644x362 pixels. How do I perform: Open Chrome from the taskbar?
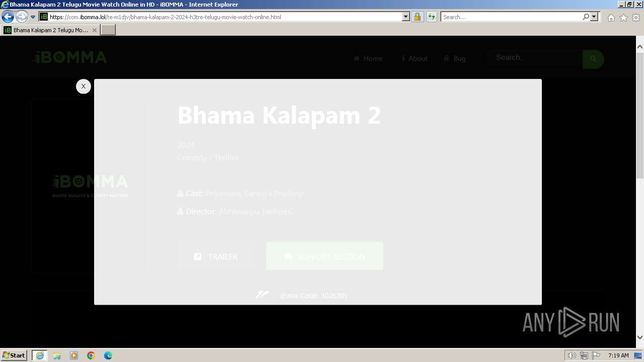pyautogui.click(x=91, y=355)
